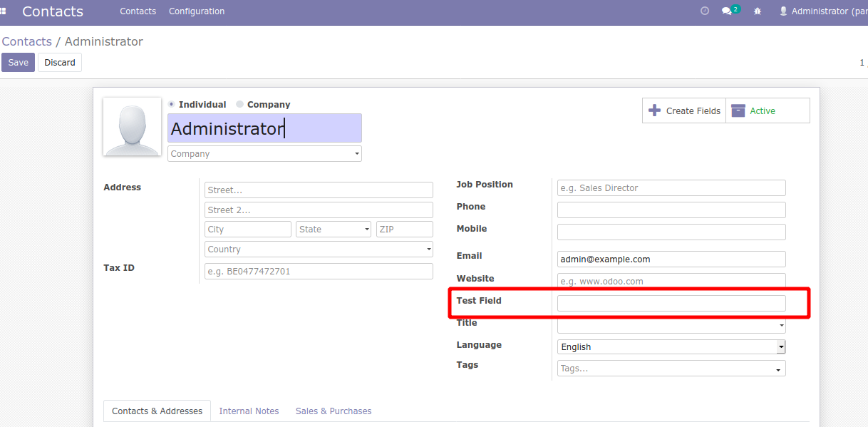Click the Save button
This screenshot has width=868, height=427.
pyautogui.click(x=18, y=63)
